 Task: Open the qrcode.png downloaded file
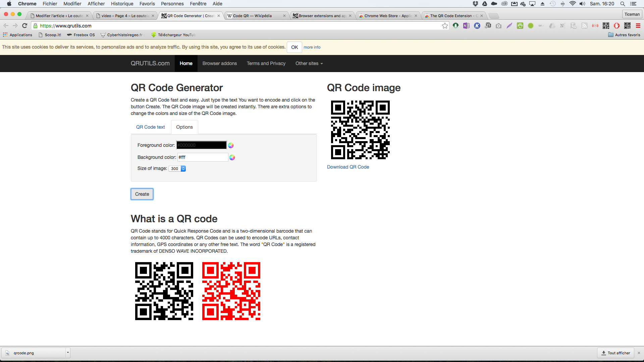point(34,353)
